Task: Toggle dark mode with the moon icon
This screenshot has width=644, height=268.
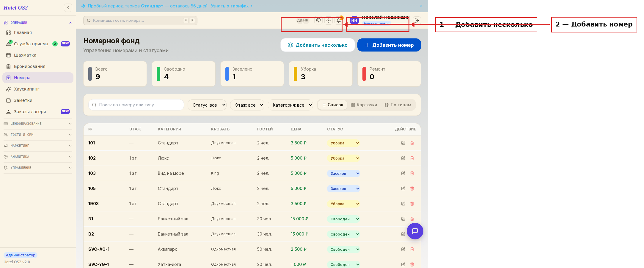Action: pyautogui.click(x=329, y=21)
